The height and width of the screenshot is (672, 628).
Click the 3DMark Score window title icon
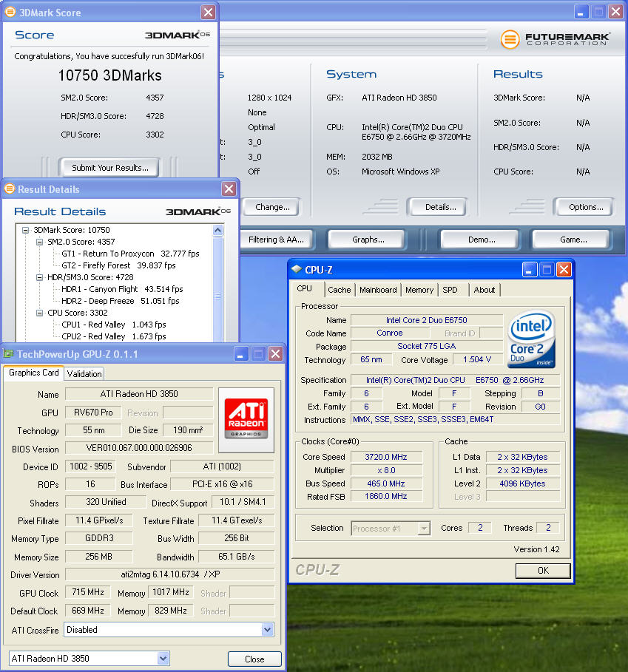(x=10, y=12)
